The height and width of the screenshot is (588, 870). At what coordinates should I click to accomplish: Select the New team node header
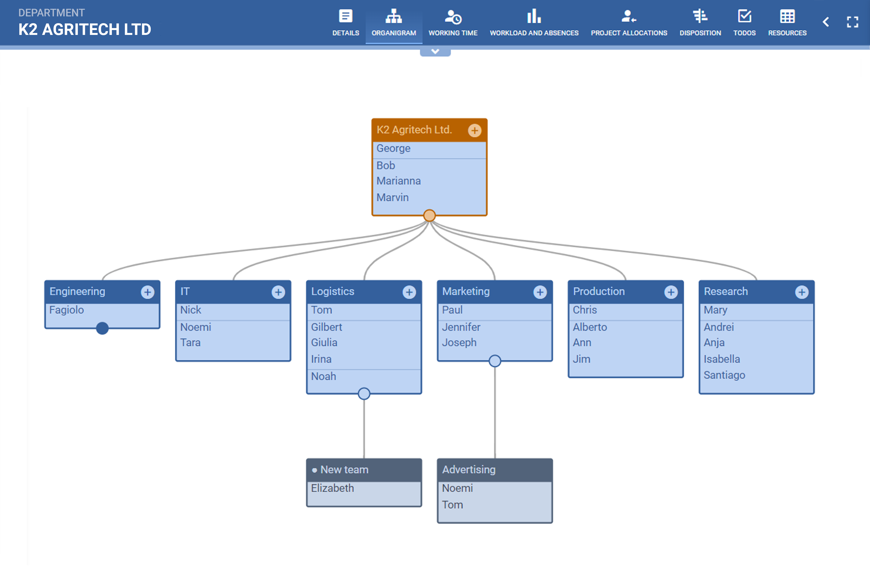coord(364,470)
